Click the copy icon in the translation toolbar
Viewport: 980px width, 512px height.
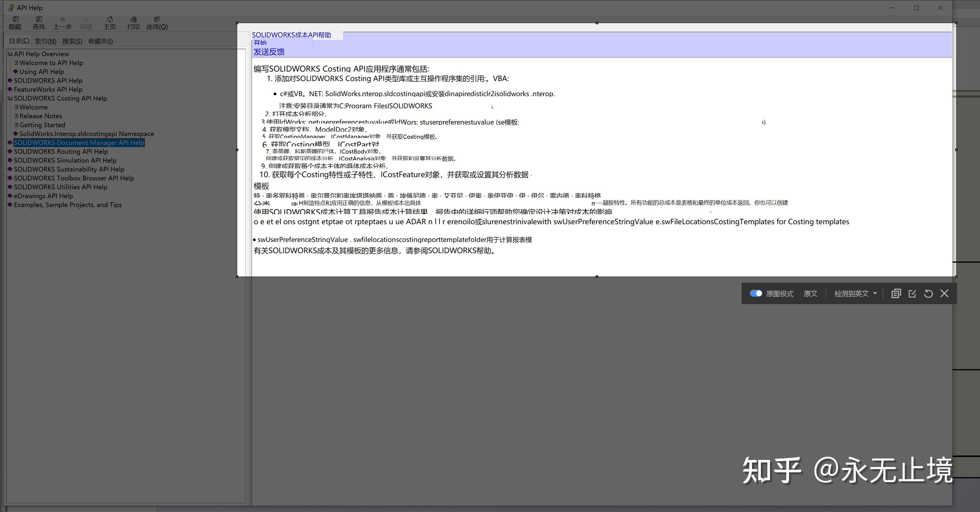896,294
